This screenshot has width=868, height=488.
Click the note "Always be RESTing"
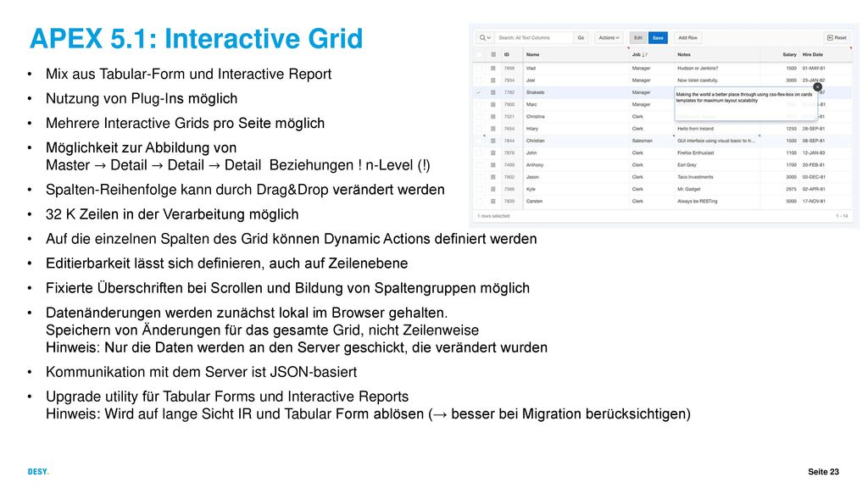pyautogui.click(x=697, y=202)
